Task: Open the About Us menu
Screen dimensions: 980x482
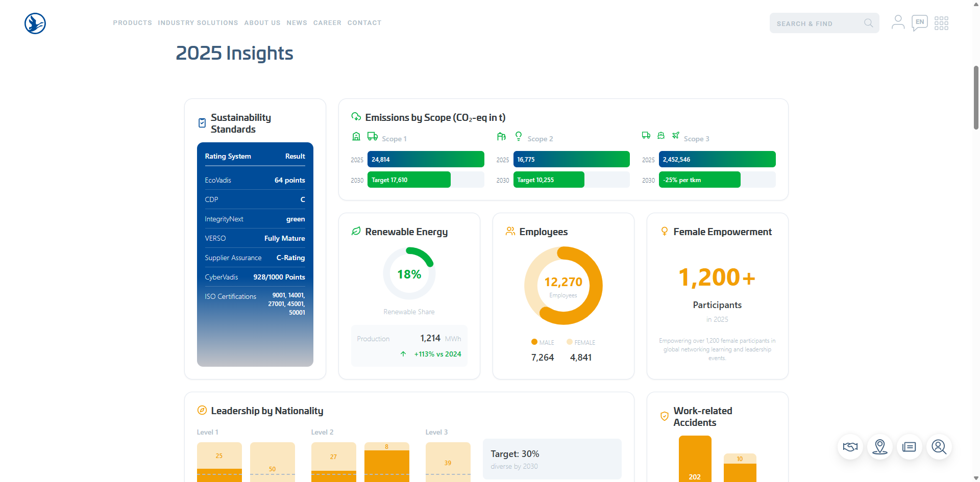Action: click(262, 23)
